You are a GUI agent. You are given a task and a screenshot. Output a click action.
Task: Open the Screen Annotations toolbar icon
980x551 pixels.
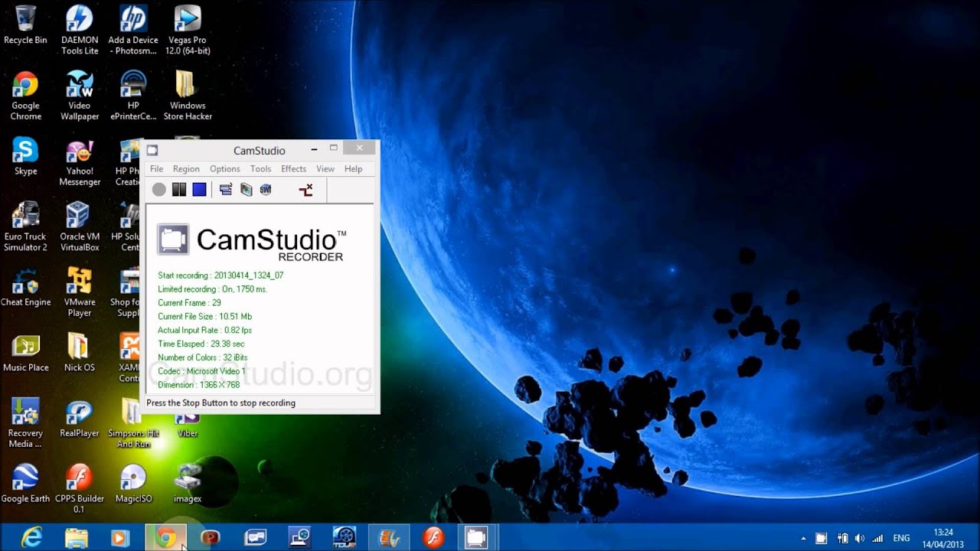[246, 190]
